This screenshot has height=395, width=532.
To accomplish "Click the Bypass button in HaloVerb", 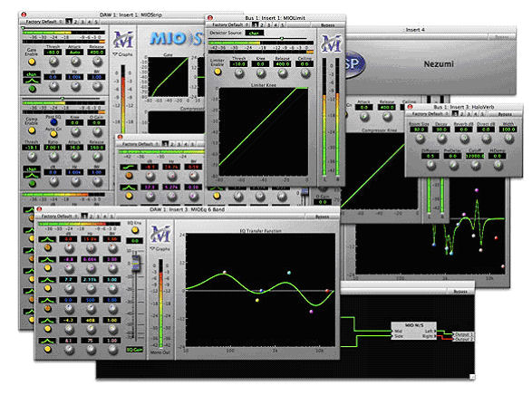I will tap(505, 114).
